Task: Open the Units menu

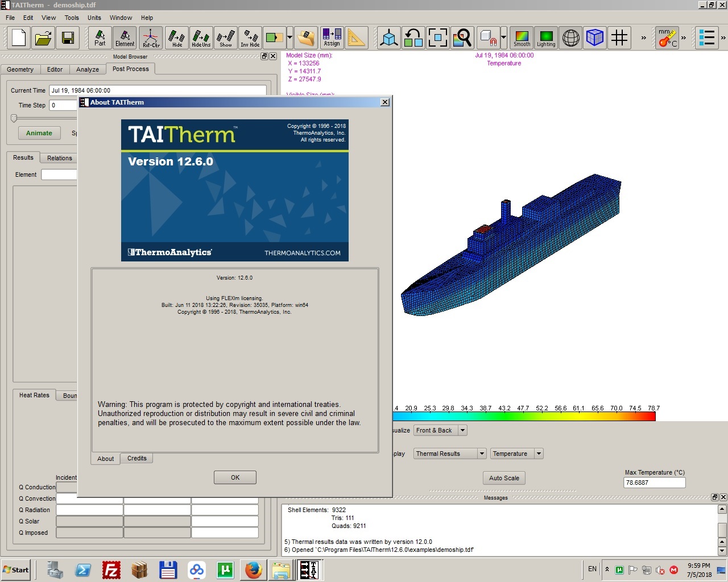Action: pos(94,18)
